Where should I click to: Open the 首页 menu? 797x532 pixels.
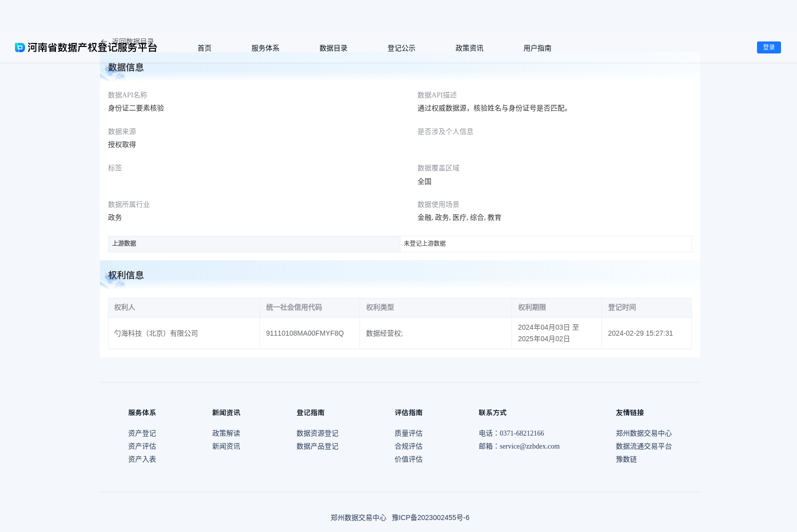coord(204,48)
